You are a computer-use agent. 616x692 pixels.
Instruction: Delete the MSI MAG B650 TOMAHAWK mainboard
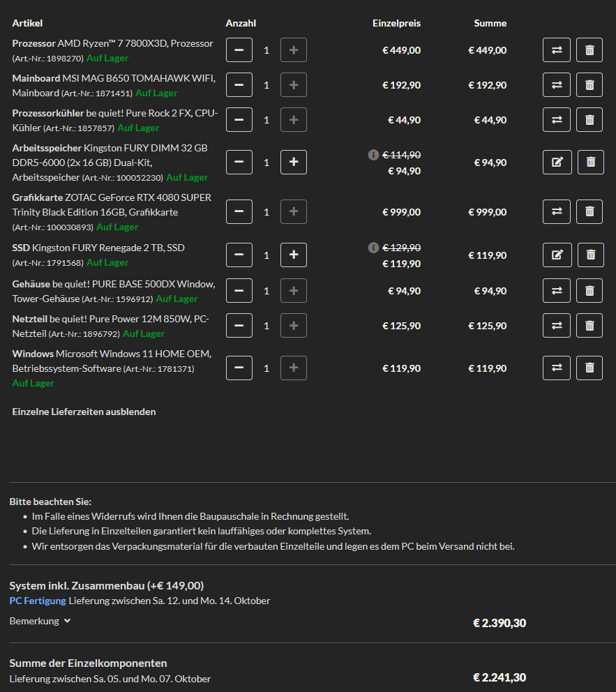point(589,84)
